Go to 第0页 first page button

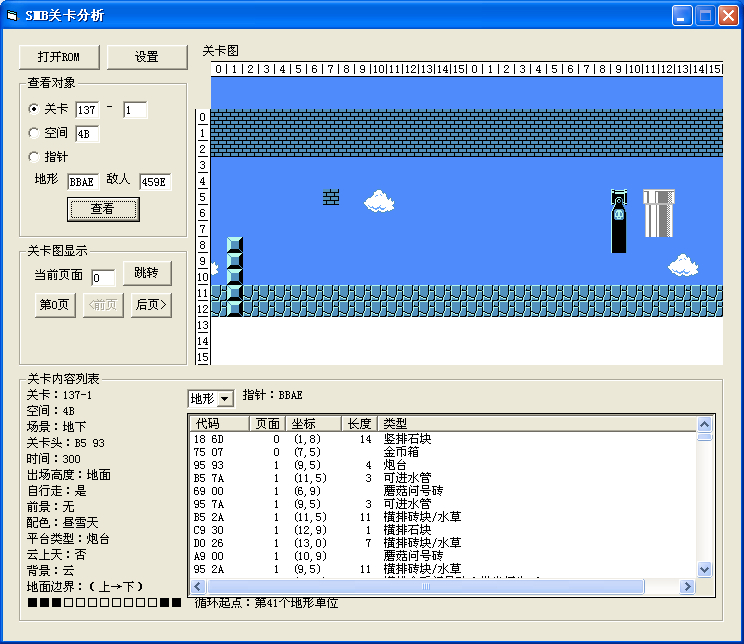click(x=55, y=305)
